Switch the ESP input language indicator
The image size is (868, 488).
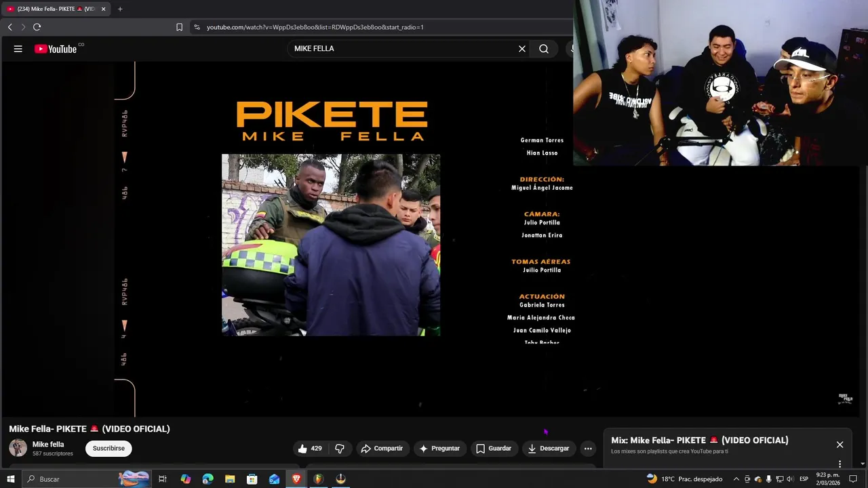coord(804,479)
